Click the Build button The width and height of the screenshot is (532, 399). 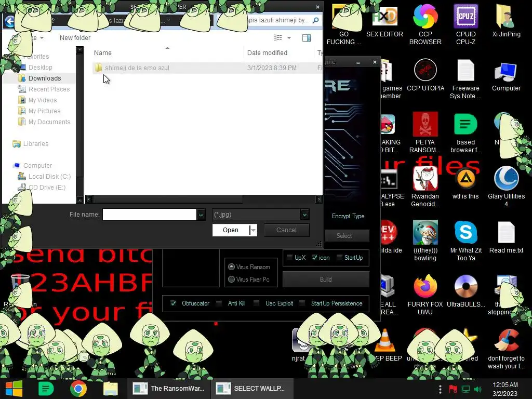[x=326, y=280]
